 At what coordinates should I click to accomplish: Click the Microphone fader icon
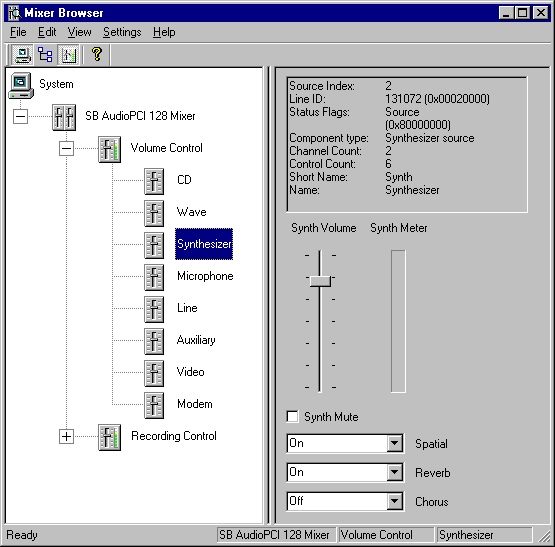(x=154, y=277)
